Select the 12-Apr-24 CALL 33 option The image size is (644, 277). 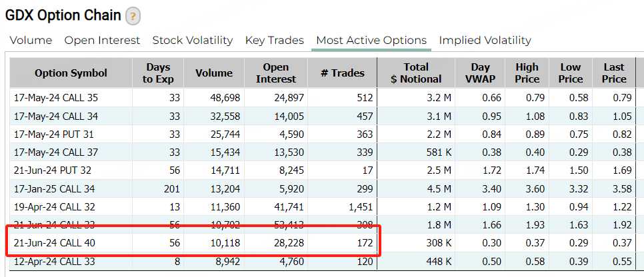click(x=54, y=262)
